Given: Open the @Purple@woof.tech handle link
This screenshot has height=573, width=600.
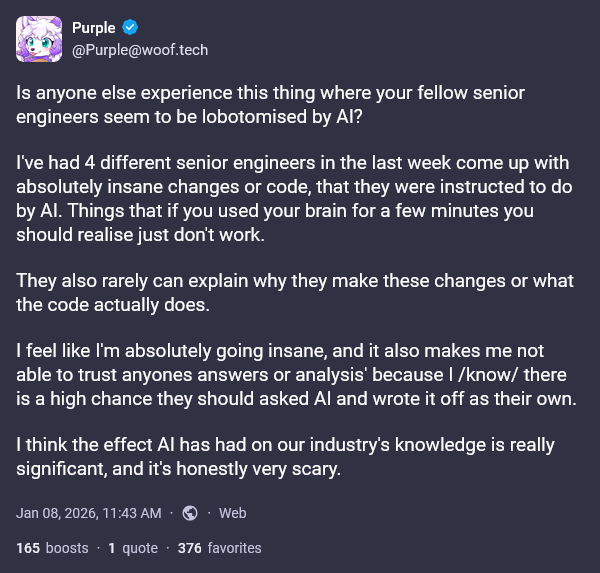Looking at the screenshot, I should coord(139,50).
